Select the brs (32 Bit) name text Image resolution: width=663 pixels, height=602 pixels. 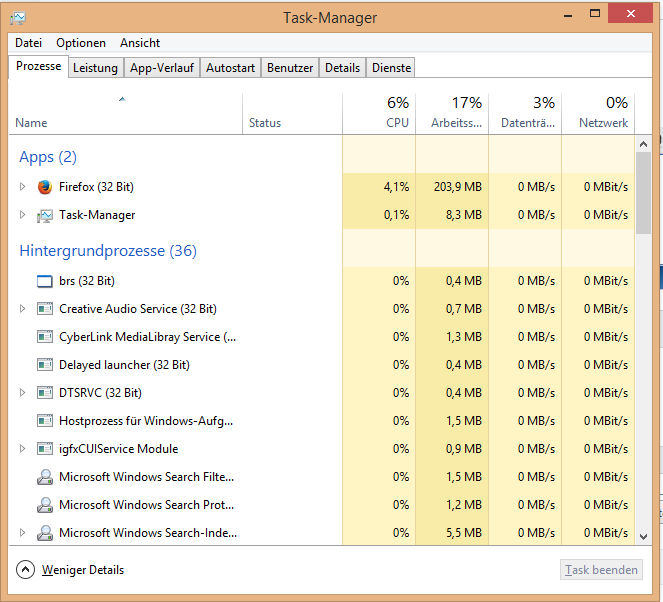click(x=87, y=281)
